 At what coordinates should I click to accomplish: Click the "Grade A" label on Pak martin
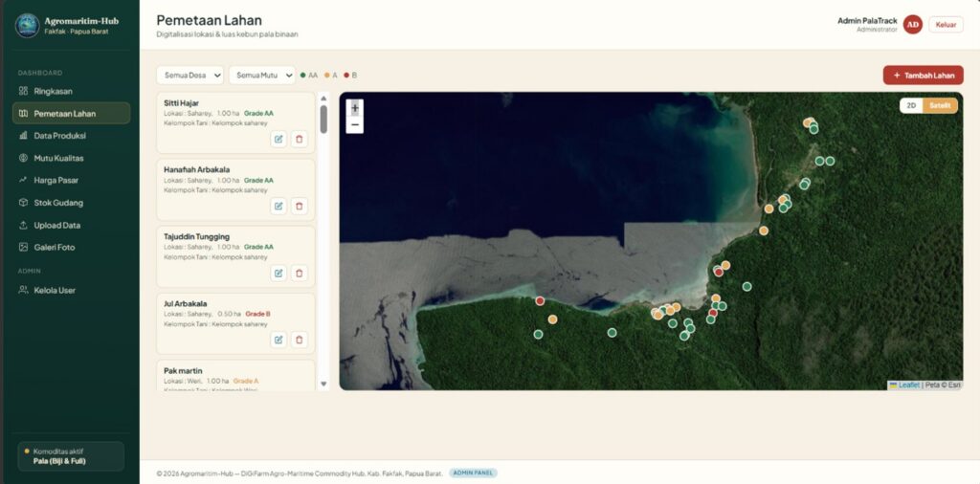tap(246, 381)
